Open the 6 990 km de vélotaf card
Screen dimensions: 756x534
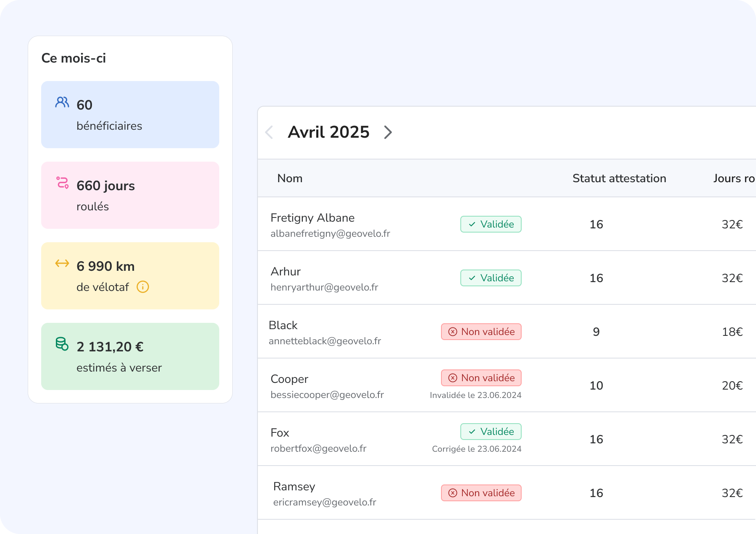pos(130,276)
